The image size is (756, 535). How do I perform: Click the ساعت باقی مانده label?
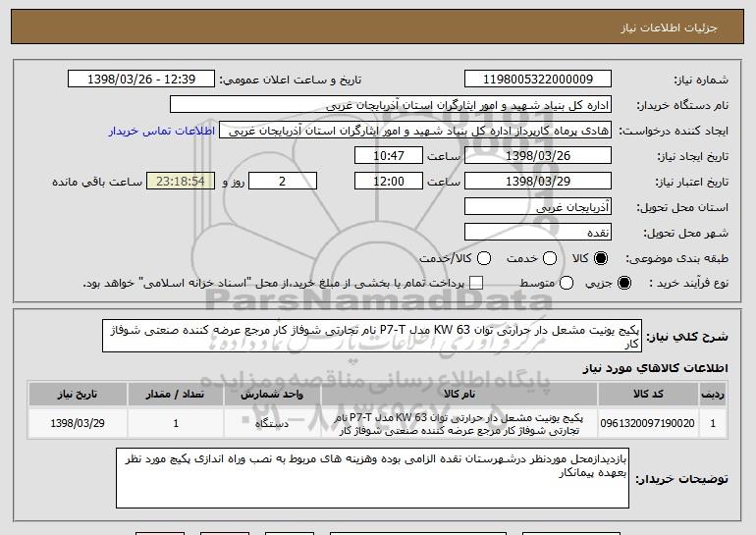pyautogui.click(x=97, y=182)
